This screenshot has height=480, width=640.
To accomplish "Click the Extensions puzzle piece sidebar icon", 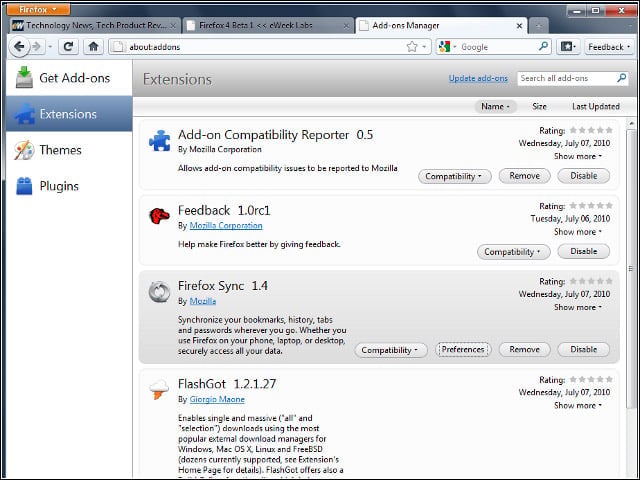I will coord(25,113).
